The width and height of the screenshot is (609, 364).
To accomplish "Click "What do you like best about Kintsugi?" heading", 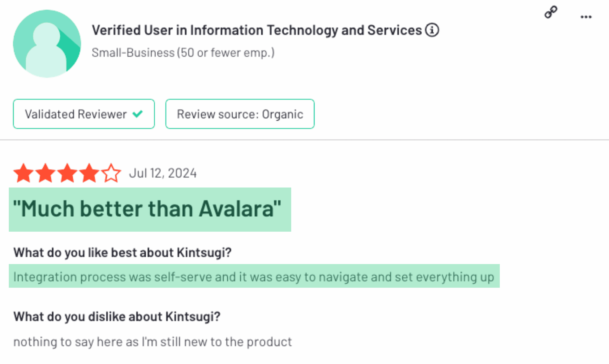I will tap(122, 252).
